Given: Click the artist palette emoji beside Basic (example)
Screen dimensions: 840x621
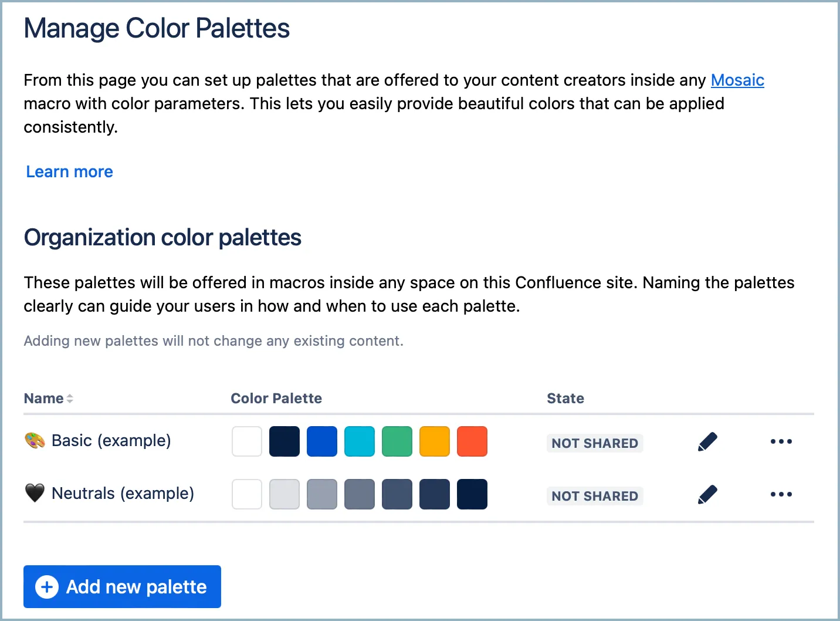Looking at the screenshot, I should [x=35, y=440].
